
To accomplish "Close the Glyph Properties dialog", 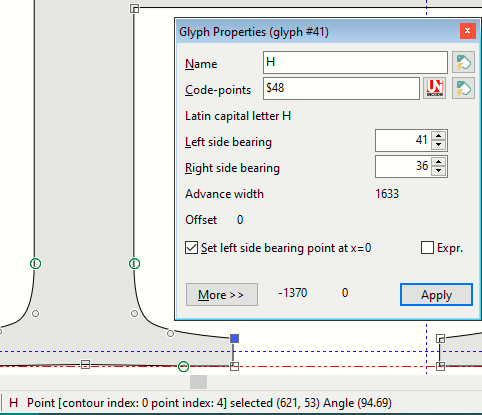I will click(467, 31).
